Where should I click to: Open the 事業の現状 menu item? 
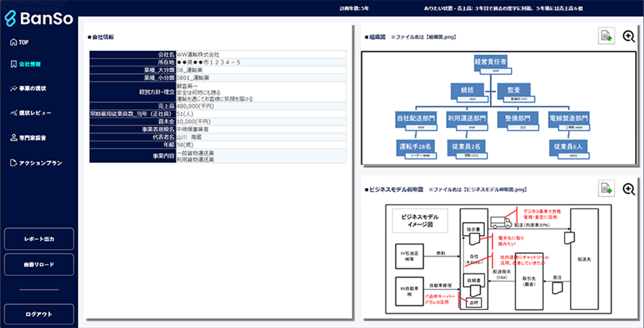[x=33, y=88]
